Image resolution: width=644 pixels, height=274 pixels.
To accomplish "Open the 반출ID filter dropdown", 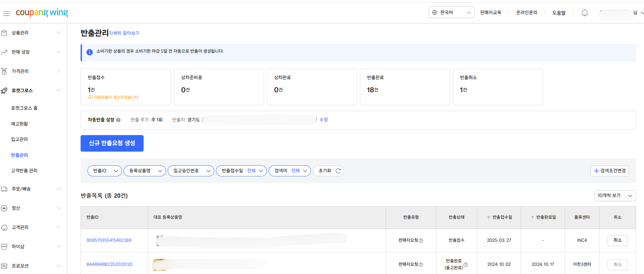I will [x=105, y=171].
